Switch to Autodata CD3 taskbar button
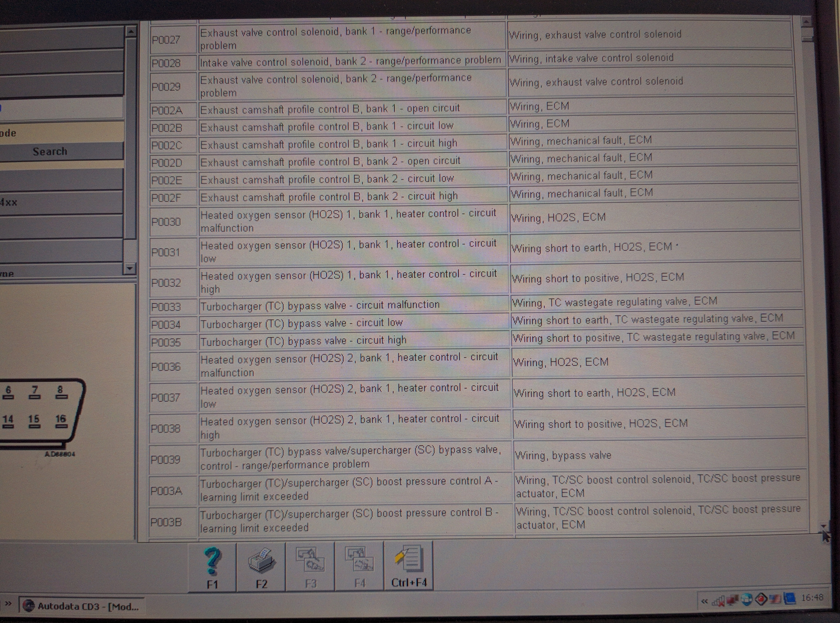 (x=83, y=606)
